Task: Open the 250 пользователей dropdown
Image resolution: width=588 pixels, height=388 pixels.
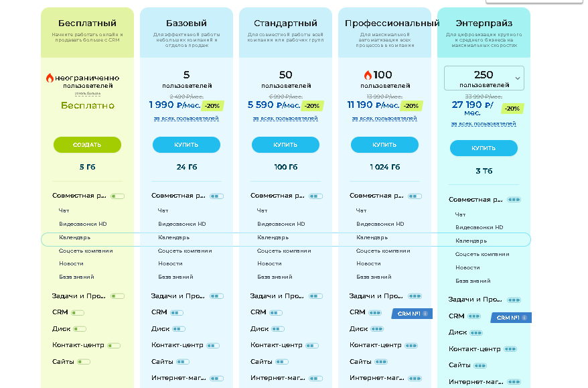Action: (x=484, y=78)
